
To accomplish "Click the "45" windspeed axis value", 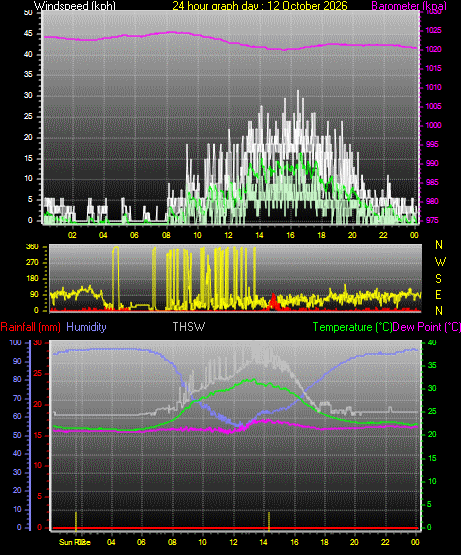I will tap(28, 34).
